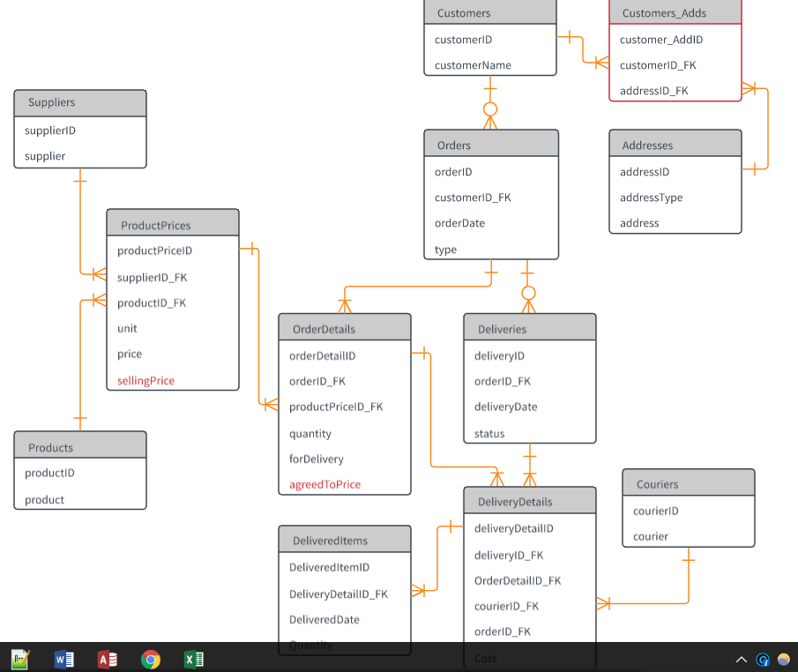Image resolution: width=798 pixels, height=672 pixels.
Task: Select the red sellingPrice field
Action: coord(145,381)
